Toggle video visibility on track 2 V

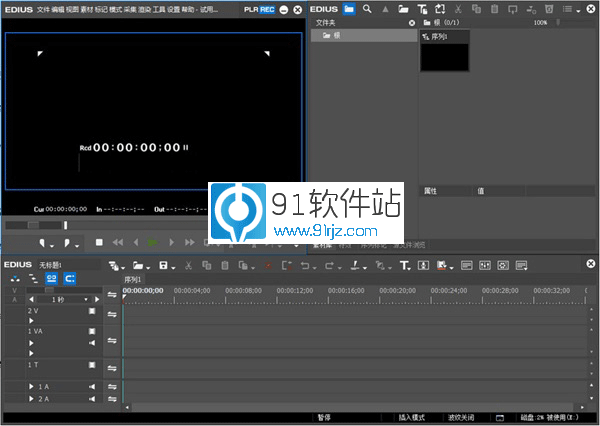point(92,311)
